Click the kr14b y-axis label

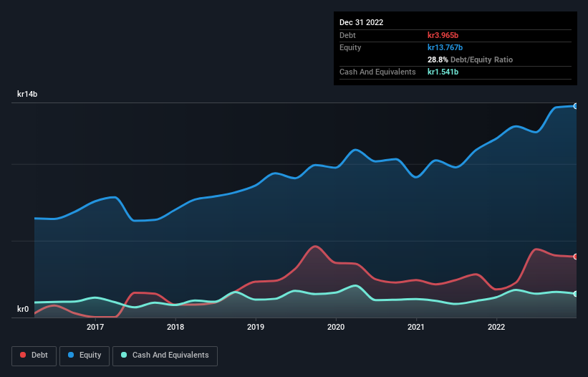click(27, 94)
